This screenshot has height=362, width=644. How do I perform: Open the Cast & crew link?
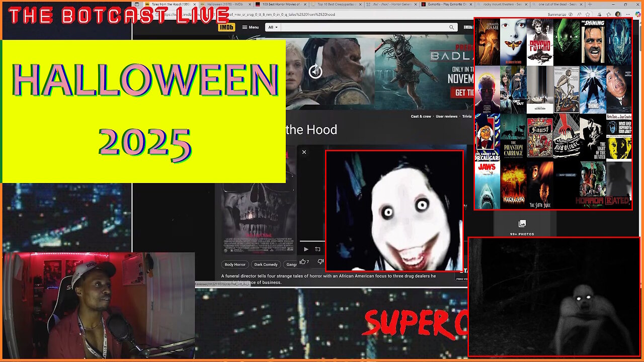tap(421, 116)
